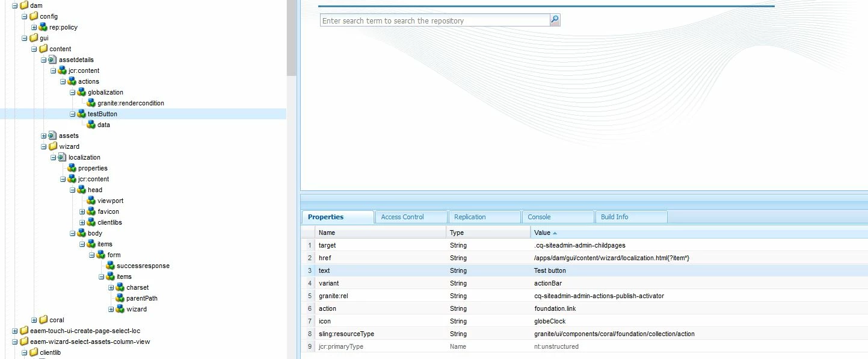The height and width of the screenshot is (359, 868).
Task: Click the dam folder icon
Action: click(x=24, y=5)
